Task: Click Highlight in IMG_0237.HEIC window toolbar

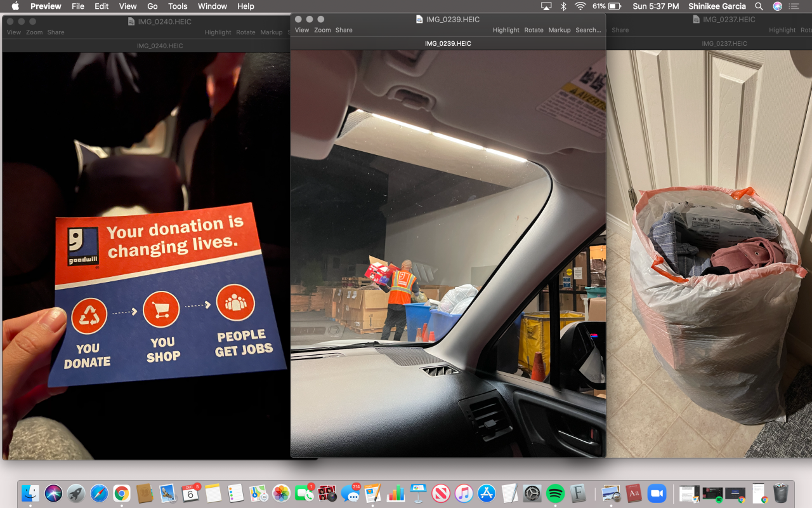Action: click(782, 30)
